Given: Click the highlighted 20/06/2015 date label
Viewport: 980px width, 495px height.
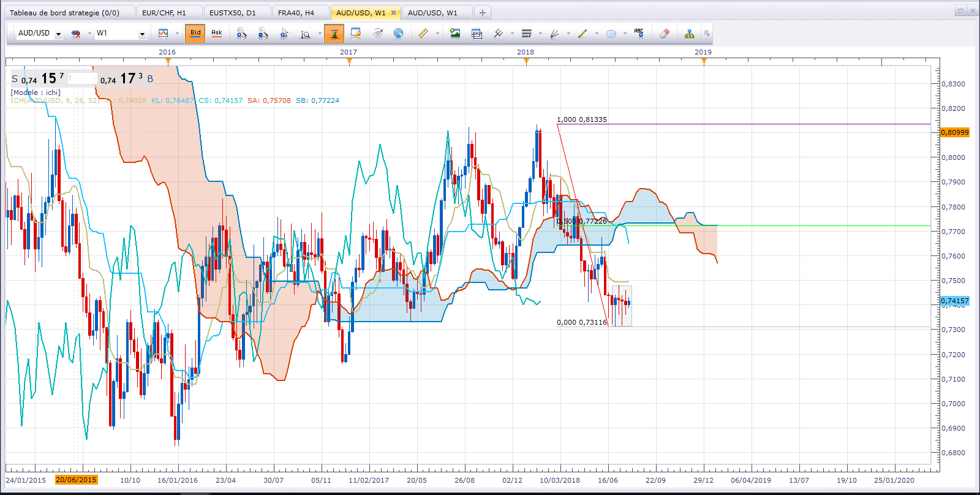Looking at the screenshot, I should point(76,480).
